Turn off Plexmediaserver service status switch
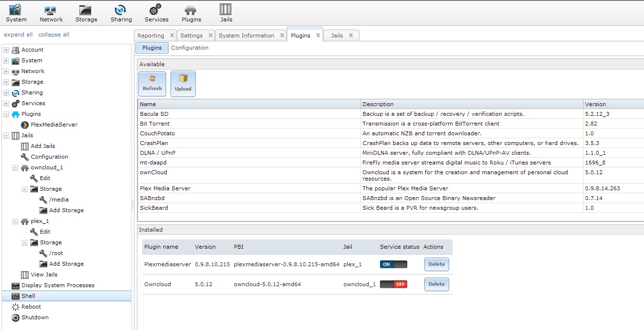The width and height of the screenshot is (644, 330). coord(394,264)
